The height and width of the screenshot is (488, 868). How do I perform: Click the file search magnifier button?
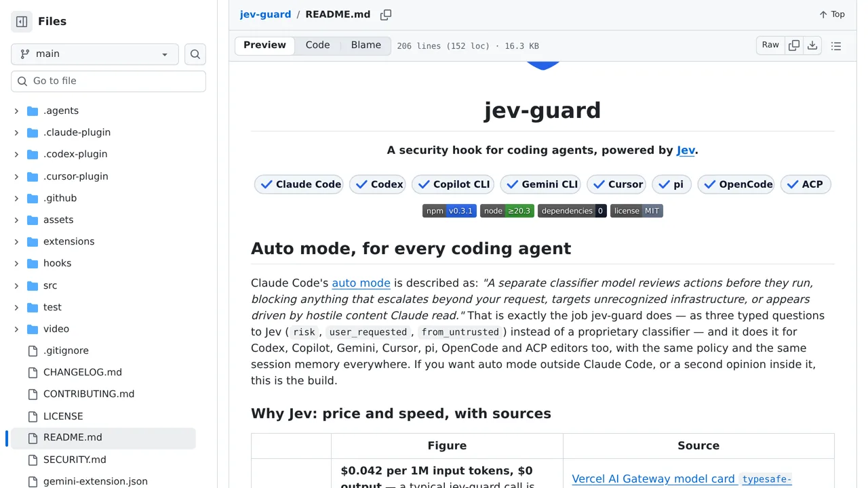click(x=195, y=54)
